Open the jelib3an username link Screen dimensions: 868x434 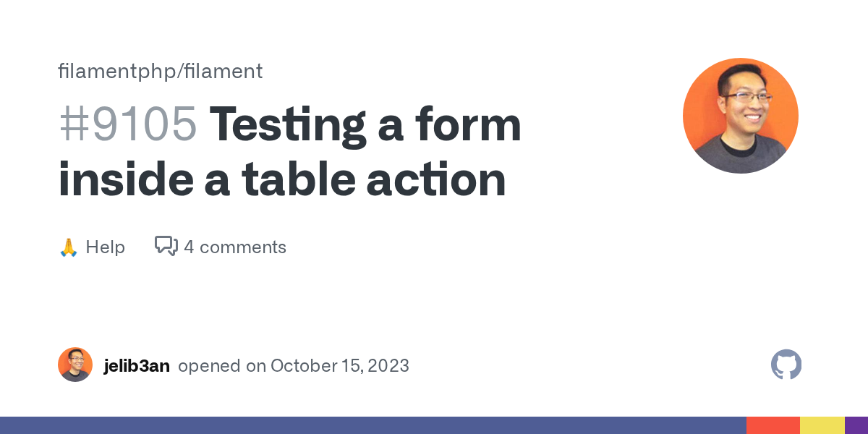(x=137, y=366)
